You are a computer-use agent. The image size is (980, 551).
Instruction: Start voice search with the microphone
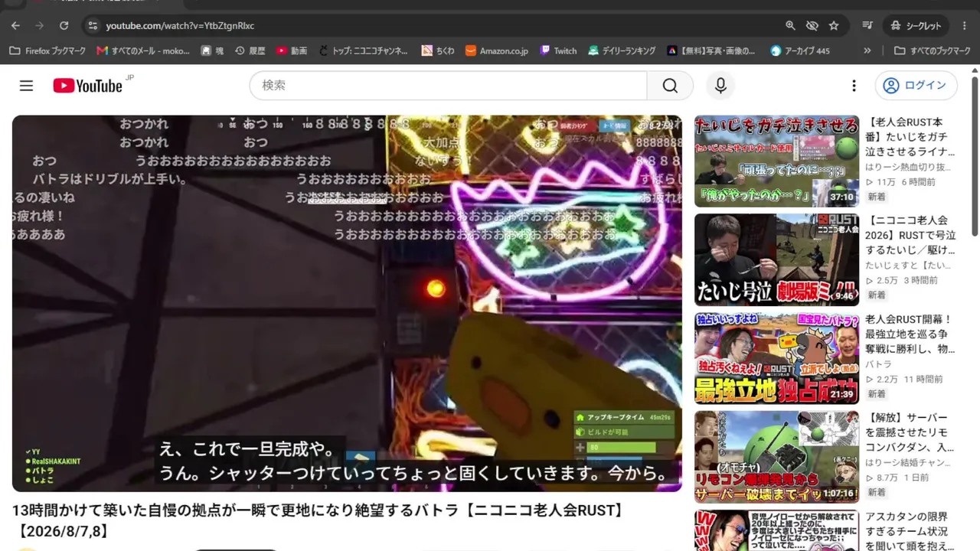tap(720, 86)
